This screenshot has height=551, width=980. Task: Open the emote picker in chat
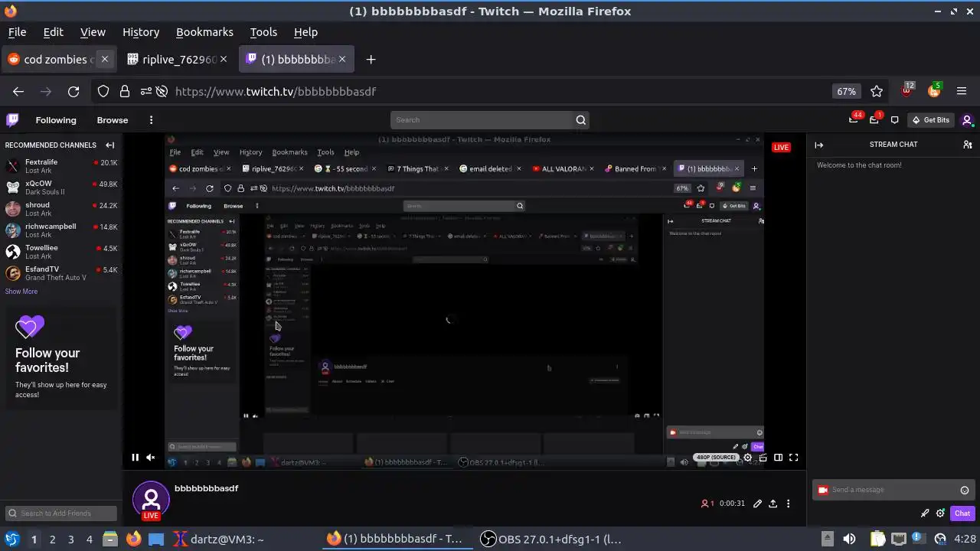965,490
